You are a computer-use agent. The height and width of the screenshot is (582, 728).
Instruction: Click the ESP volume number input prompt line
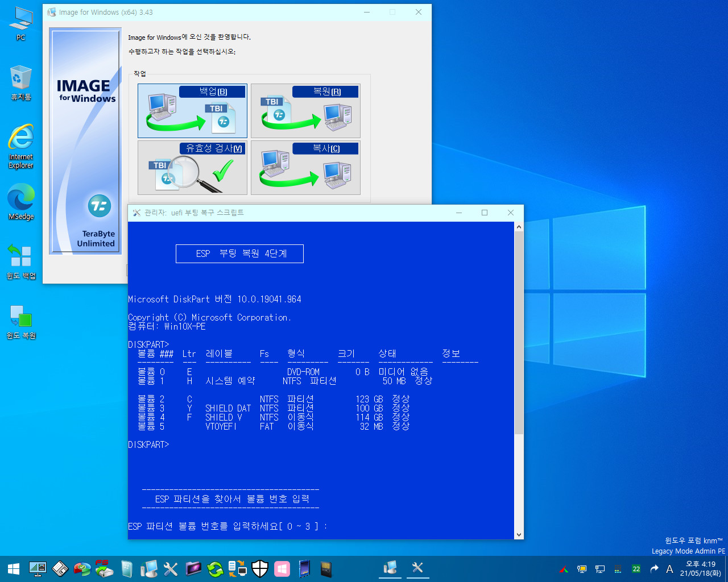pos(227,526)
